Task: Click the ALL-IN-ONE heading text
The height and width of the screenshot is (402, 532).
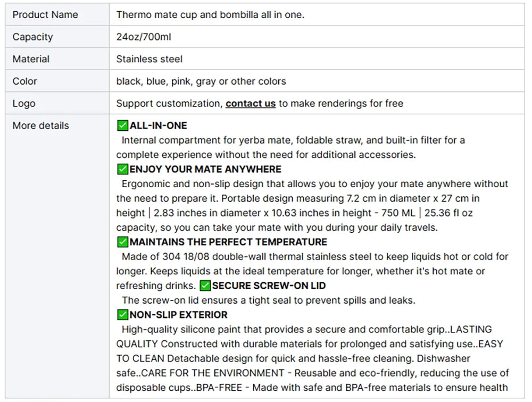Action: (x=158, y=125)
